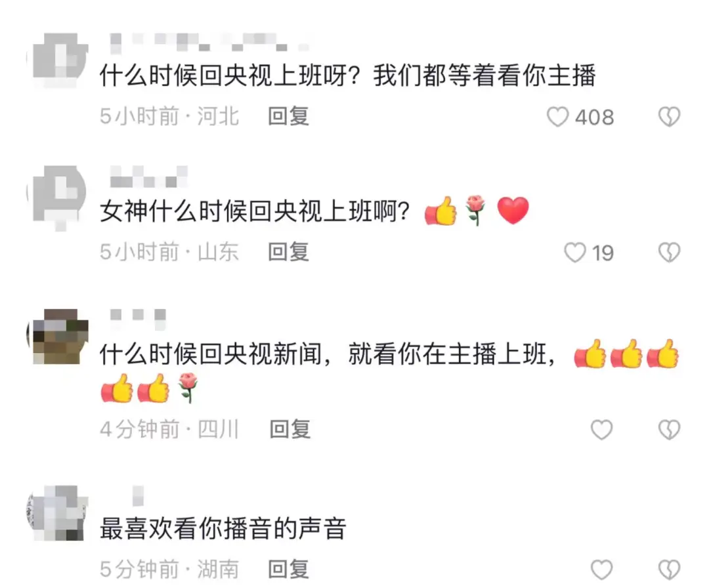Open the username above 女神什么时候回央视上班啊 comment
This screenshot has height=588, width=709.
coord(149,177)
